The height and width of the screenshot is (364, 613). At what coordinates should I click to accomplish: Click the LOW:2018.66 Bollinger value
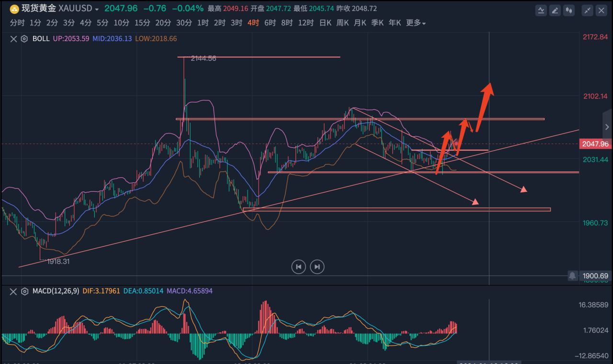(156, 39)
